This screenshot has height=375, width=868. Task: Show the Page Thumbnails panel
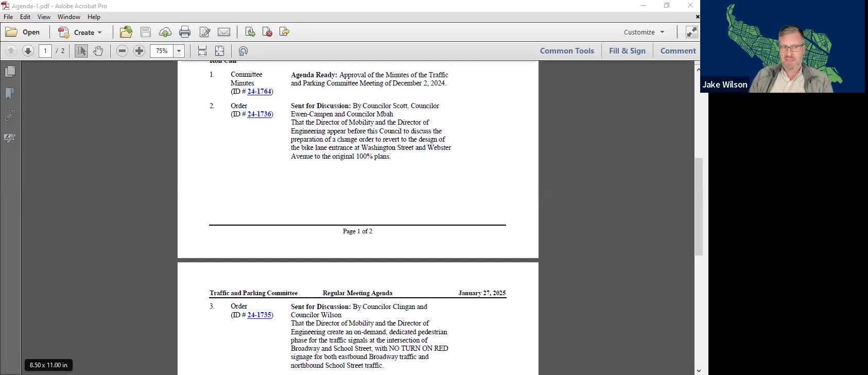(10, 71)
